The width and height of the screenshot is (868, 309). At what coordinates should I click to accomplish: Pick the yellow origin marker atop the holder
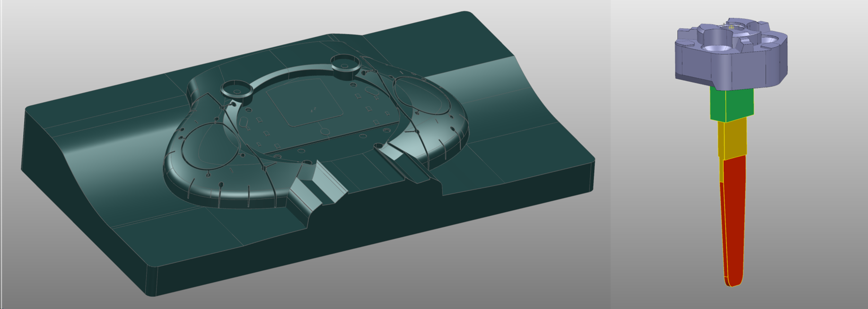pyautogui.click(x=731, y=28)
